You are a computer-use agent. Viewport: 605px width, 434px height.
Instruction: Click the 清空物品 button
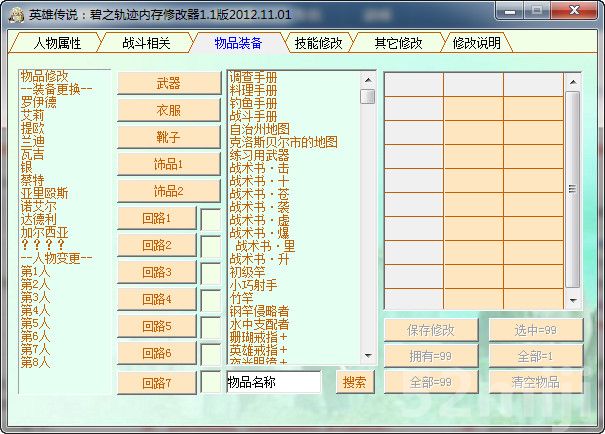[536, 382]
